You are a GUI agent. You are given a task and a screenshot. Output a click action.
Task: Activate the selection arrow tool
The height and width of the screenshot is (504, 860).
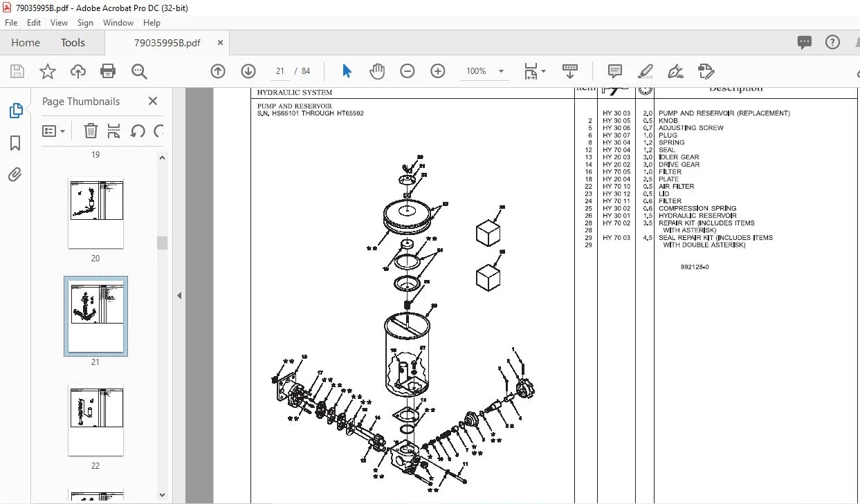[x=347, y=71]
